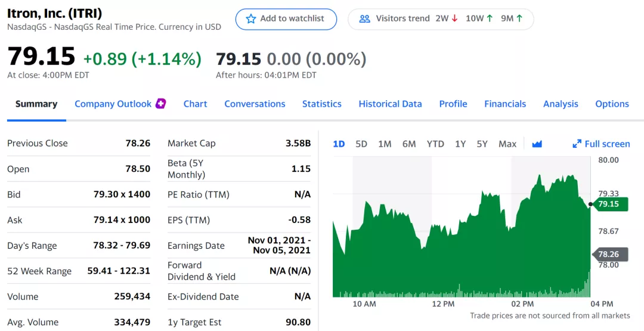Show the Max chart range

point(507,144)
